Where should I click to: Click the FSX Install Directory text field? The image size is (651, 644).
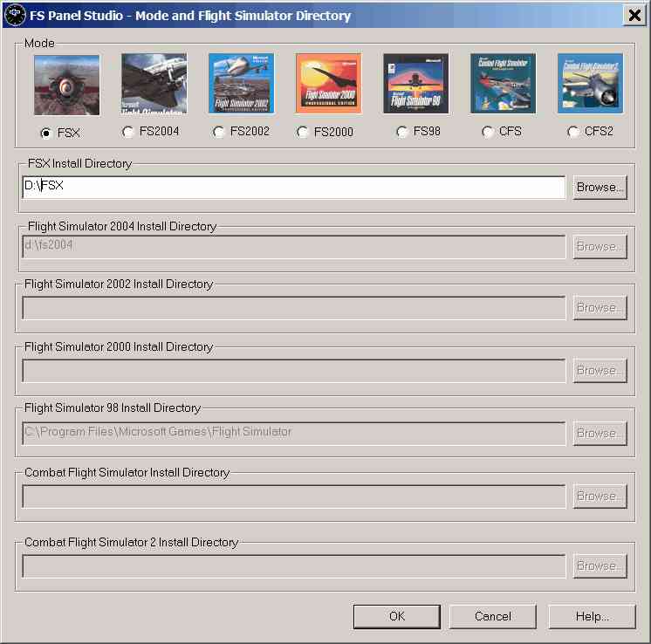coord(294,188)
